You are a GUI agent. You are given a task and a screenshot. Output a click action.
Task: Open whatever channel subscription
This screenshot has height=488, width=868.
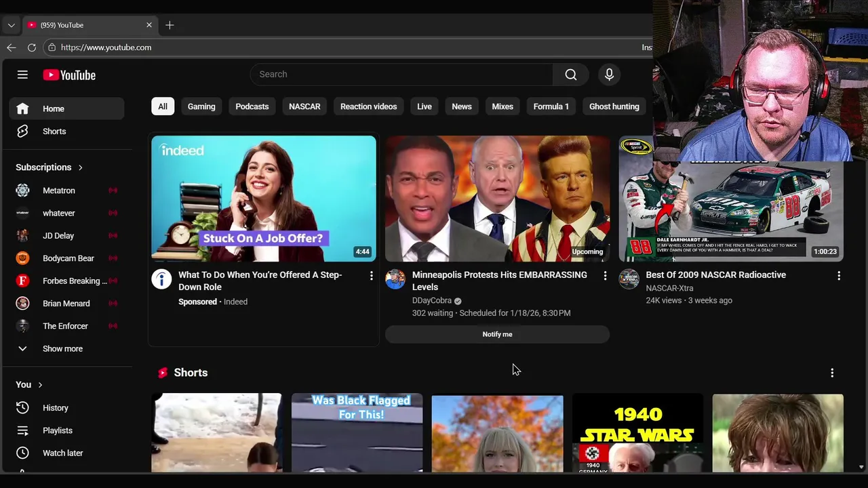[x=66, y=213]
